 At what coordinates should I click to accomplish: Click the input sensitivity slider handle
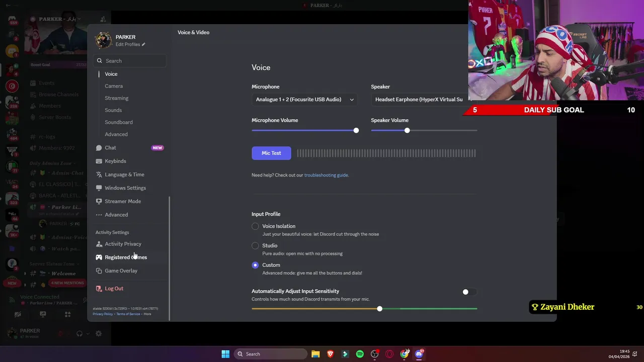click(x=380, y=309)
